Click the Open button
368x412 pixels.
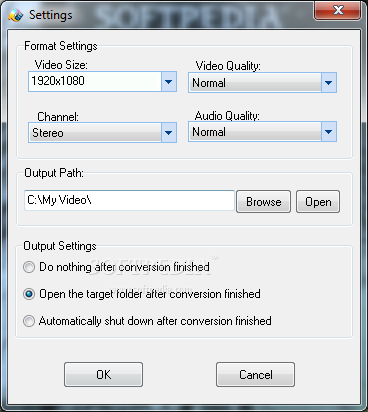pyautogui.click(x=318, y=202)
